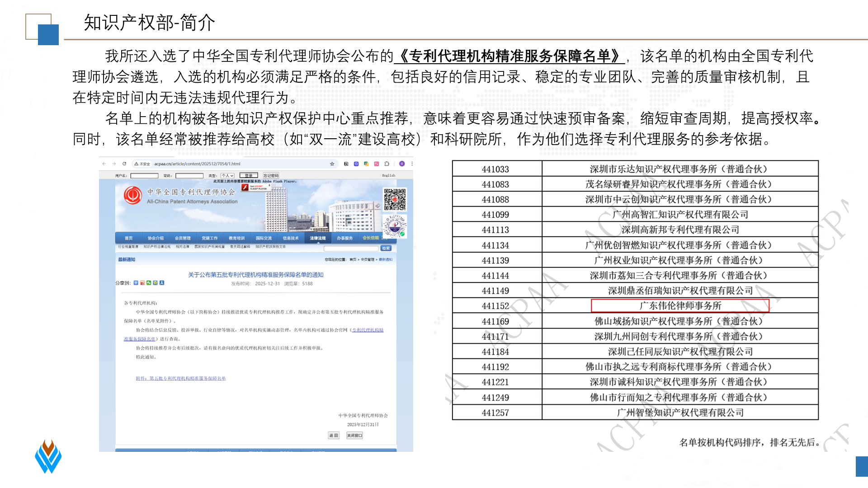Screen dimensions: 868x488
Task: Click the 登录 button
Action: click(249, 175)
